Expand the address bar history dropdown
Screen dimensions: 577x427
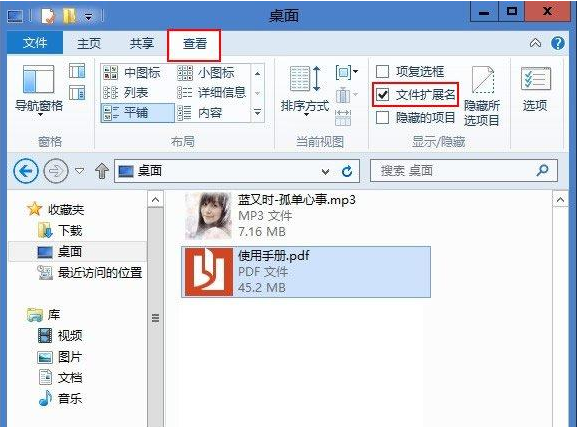pyautogui.click(x=325, y=172)
